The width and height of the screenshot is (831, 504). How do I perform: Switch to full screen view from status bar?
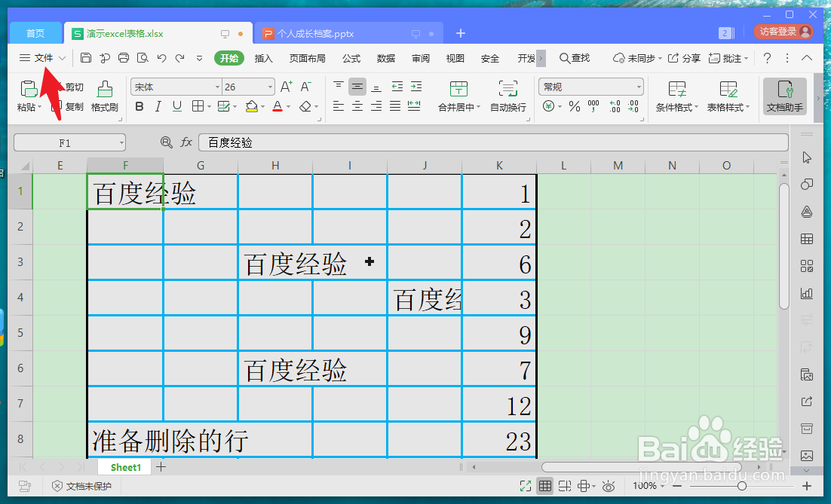(x=526, y=486)
